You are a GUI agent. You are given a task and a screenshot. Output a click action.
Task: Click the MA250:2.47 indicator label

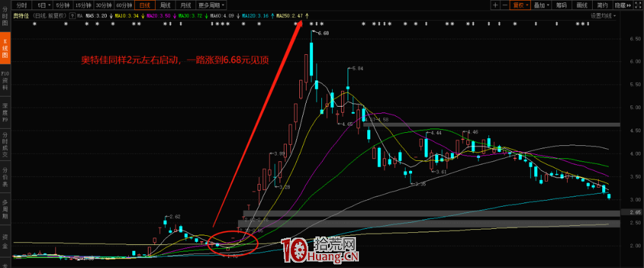[x=290, y=16]
